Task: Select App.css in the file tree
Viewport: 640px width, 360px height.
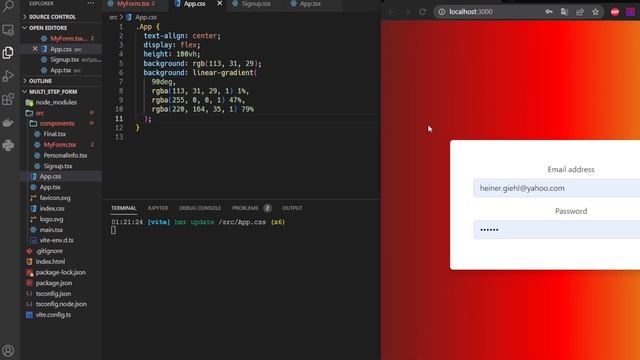Action: pyautogui.click(x=50, y=177)
